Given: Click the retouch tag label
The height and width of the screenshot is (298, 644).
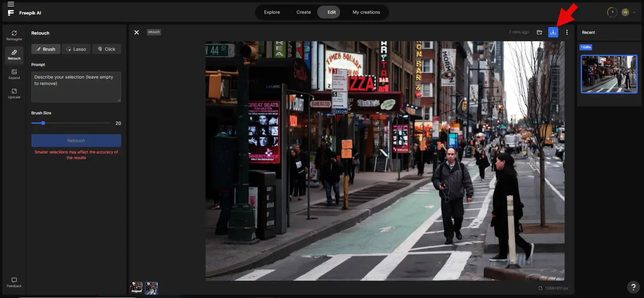Looking at the screenshot, I should tap(154, 32).
